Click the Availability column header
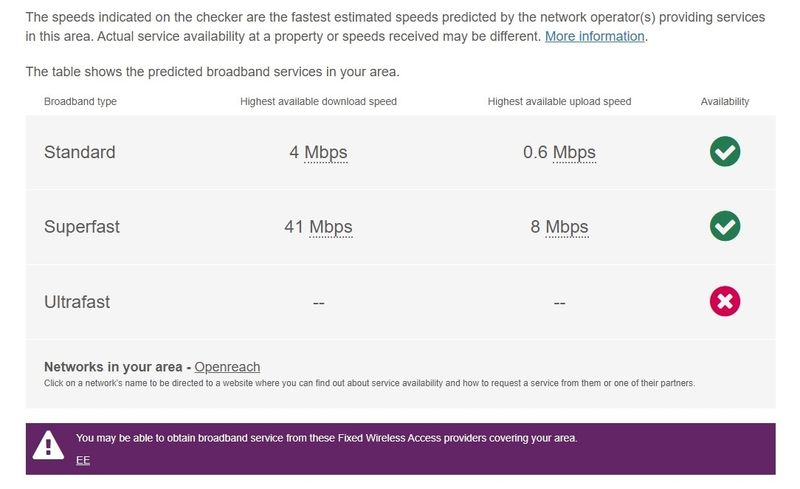The height and width of the screenshot is (489, 800). (725, 101)
